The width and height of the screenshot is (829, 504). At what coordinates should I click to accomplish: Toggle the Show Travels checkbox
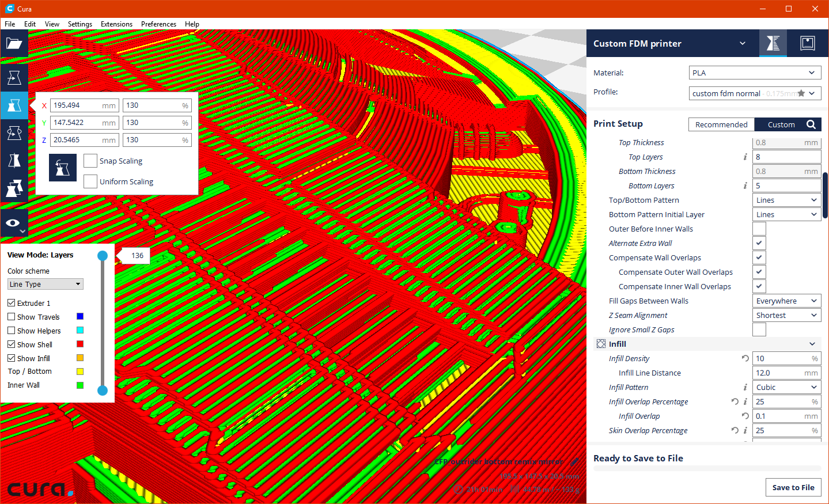tap(12, 317)
